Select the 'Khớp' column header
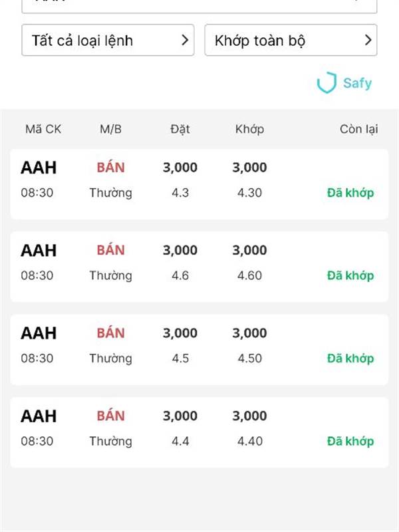Screen dimensions: 399x532 [249, 129]
